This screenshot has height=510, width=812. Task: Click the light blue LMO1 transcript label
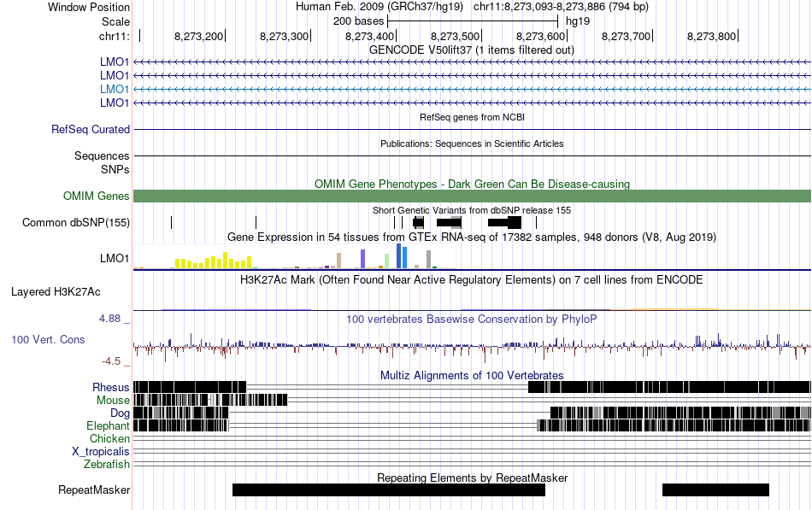pyautogui.click(x=115, y=89)
